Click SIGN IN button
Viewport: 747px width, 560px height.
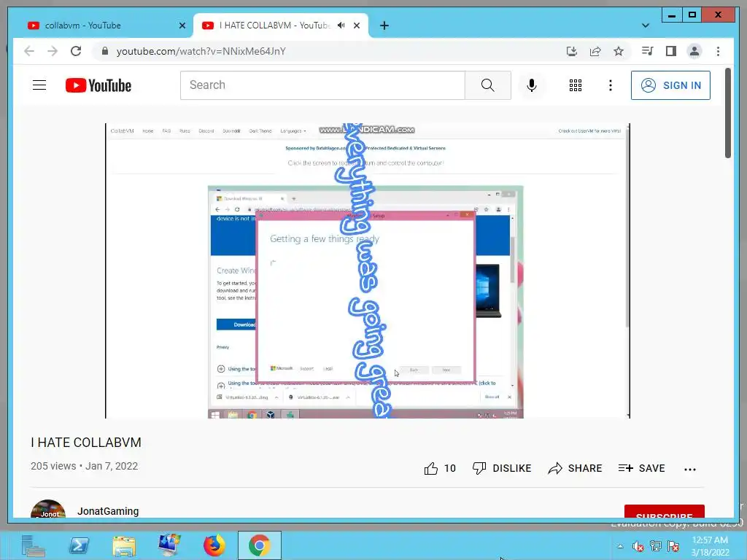tap(670, 85)
